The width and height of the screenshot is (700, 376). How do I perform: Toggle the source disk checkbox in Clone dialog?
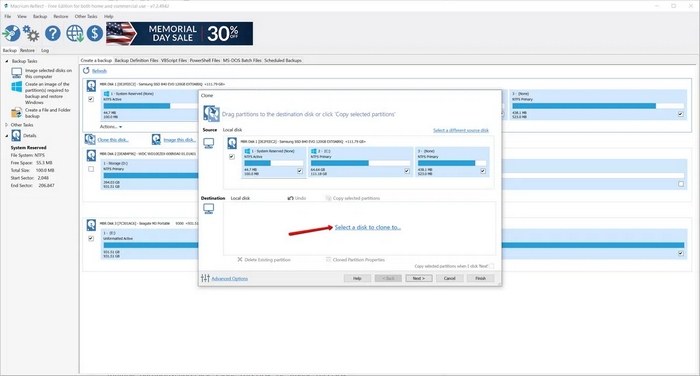(x=232, y=157)
